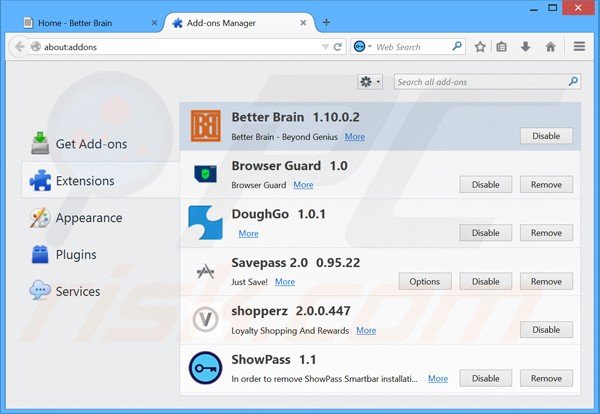Remove the ShowPass extension
The width and height of the screenshot is (600, 414).
pyautogui.click(x=546, y=378)
